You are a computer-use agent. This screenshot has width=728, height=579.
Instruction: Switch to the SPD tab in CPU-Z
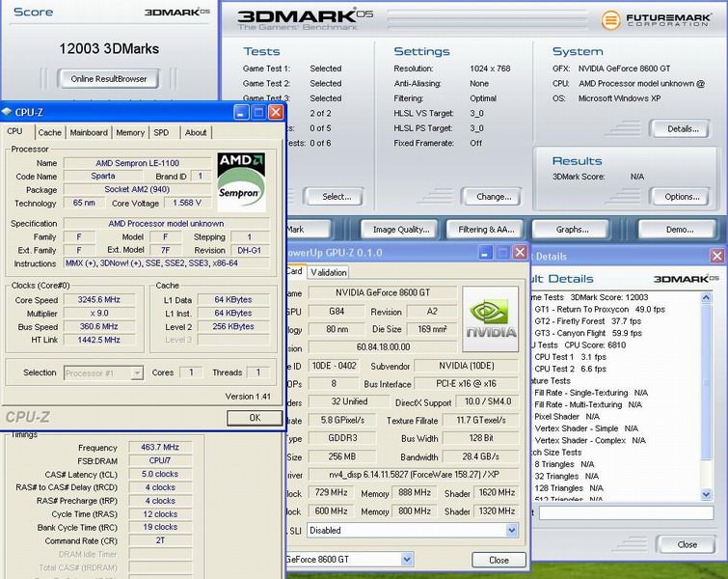tap(161, 132)
